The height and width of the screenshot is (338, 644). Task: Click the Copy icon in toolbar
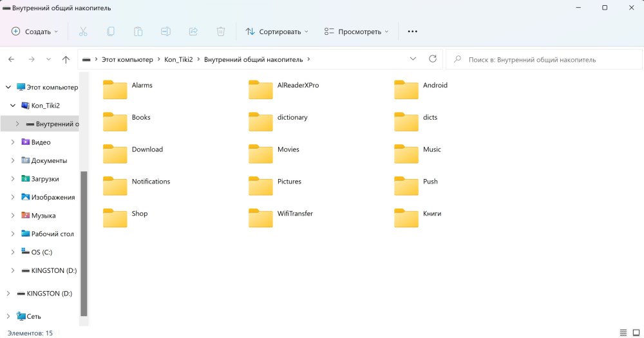(111, 32)
